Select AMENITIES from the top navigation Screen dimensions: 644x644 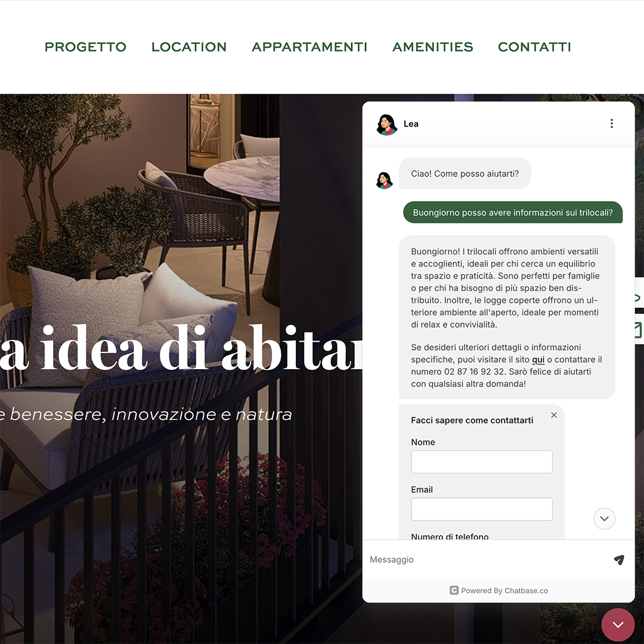[x=432, y=47]
